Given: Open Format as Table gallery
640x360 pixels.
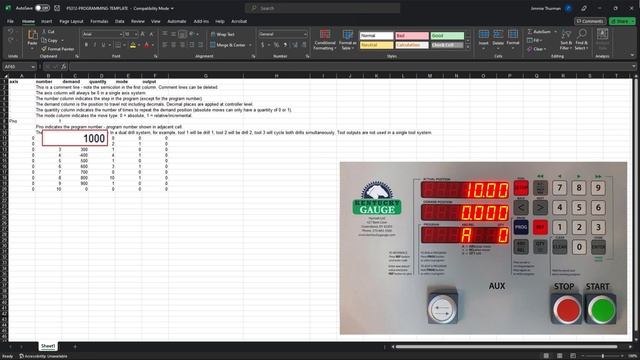Looking at the screenshot, I should tap(347, 40).
